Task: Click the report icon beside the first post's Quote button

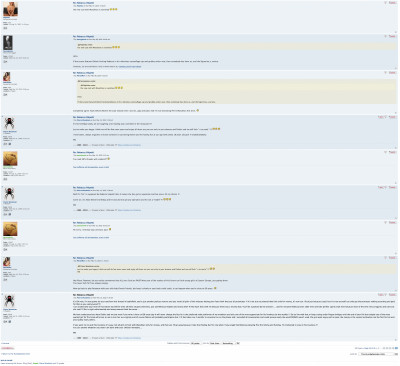Action: (x=385, y=3)
